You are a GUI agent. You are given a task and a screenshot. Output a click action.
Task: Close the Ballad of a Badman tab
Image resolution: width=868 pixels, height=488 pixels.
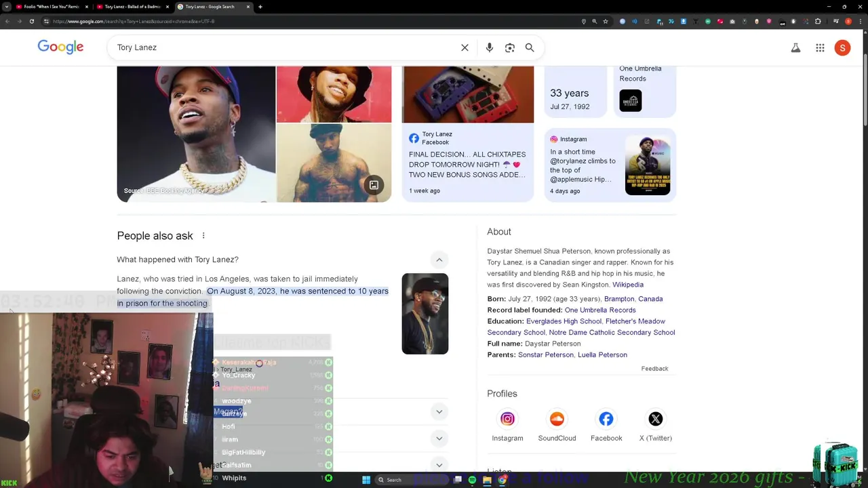(x=167, y=7)
